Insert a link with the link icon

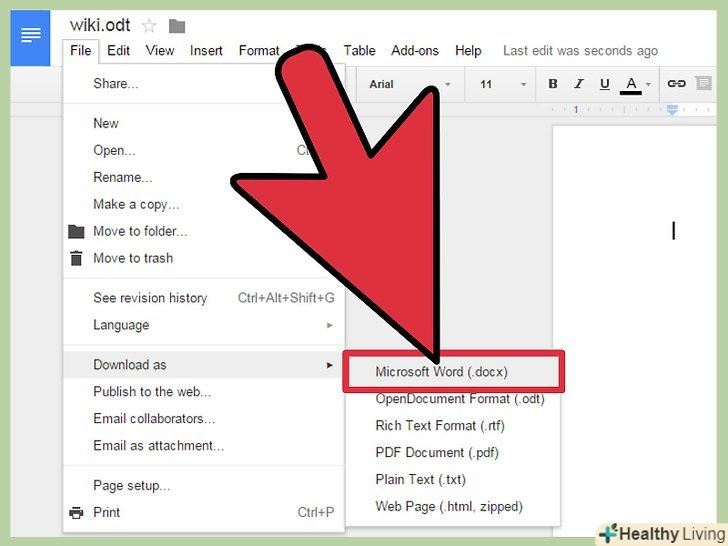(x=676, y=84)
